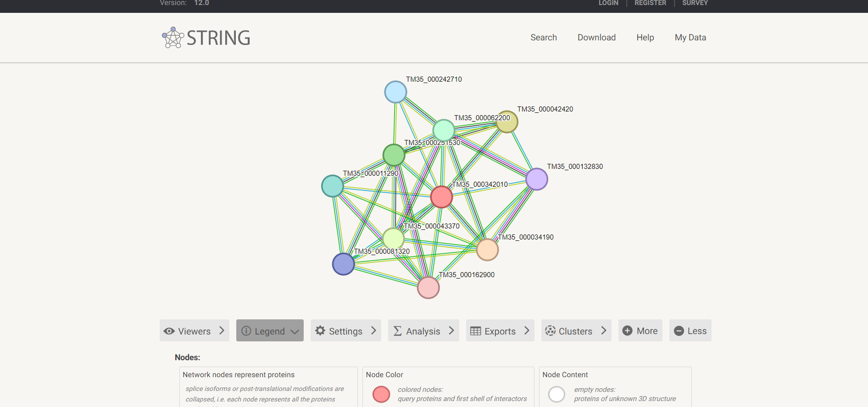This screenshot has width=868, height=407.
Task: Open the Help menu
Action: pos(645,38)
